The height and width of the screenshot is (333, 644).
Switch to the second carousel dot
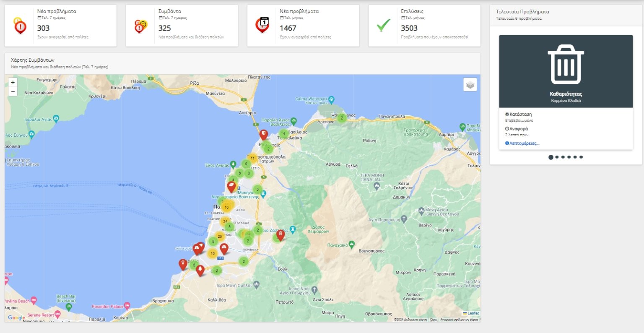[x=557, y=157]
